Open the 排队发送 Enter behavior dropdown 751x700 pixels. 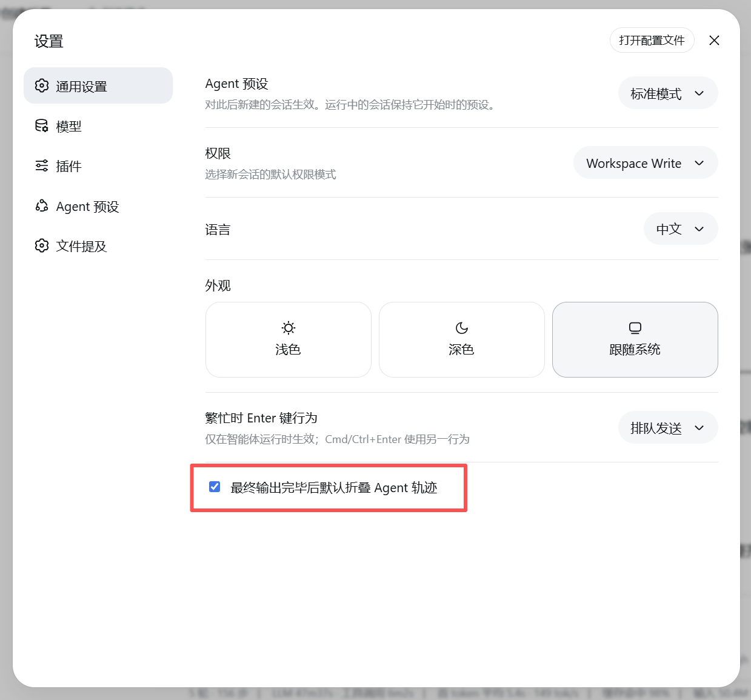pos(668,428)
